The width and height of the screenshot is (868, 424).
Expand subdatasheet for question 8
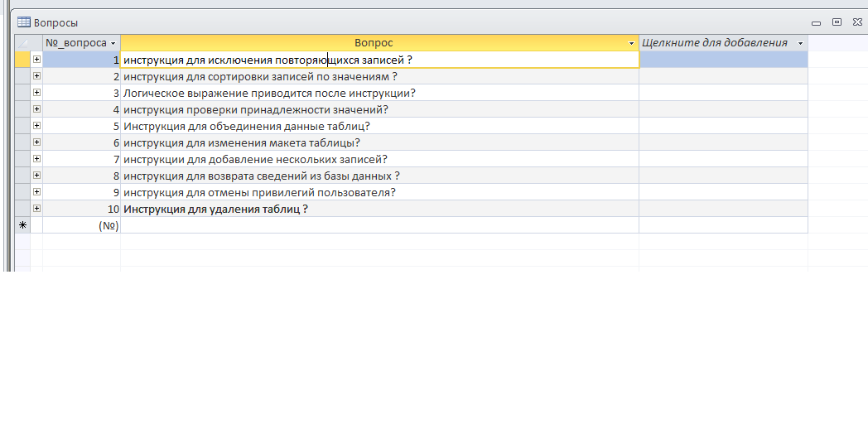click(36, 176)
